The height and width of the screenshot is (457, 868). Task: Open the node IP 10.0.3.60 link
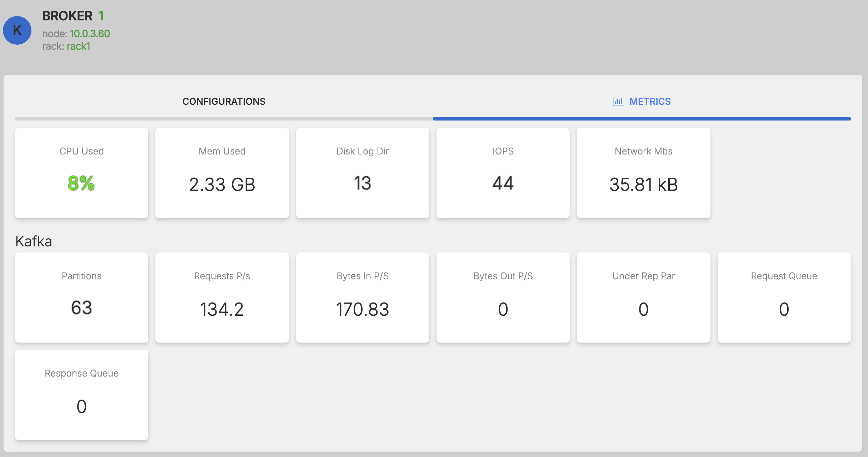(x=90, y=34)
